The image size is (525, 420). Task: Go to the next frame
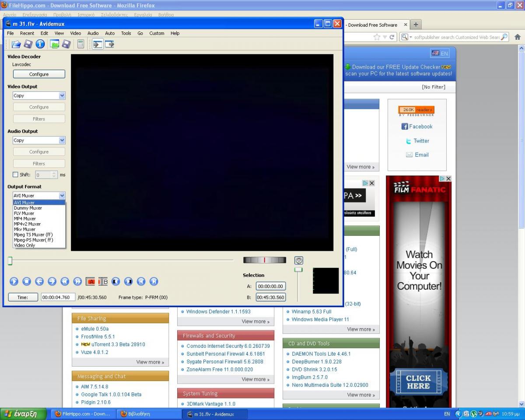(x=52, y=281)
